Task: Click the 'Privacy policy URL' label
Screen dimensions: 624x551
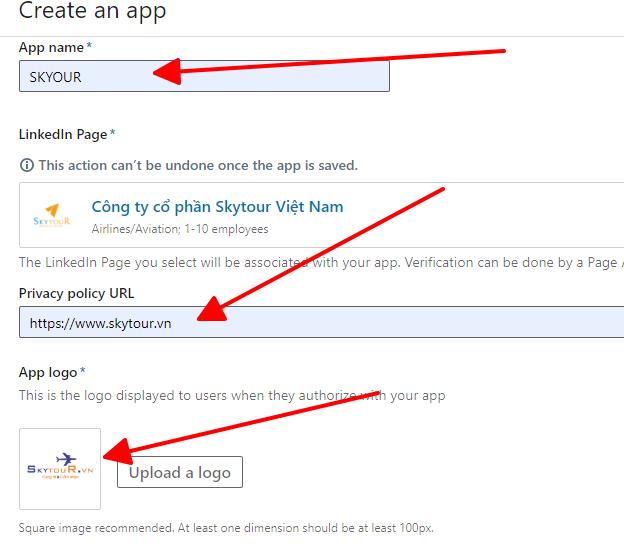Action: 76,294
